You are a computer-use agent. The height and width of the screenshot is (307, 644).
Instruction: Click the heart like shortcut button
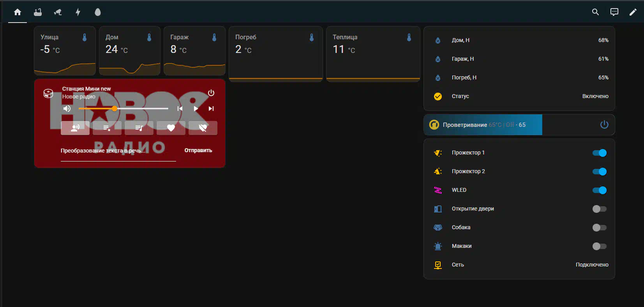171,128
